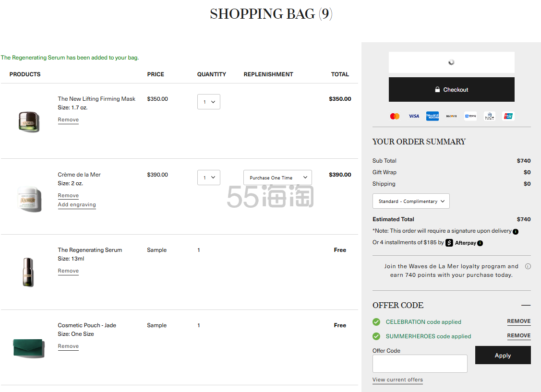
Task: Collapse the Offer Code section
Action: [x=526, y=306]
